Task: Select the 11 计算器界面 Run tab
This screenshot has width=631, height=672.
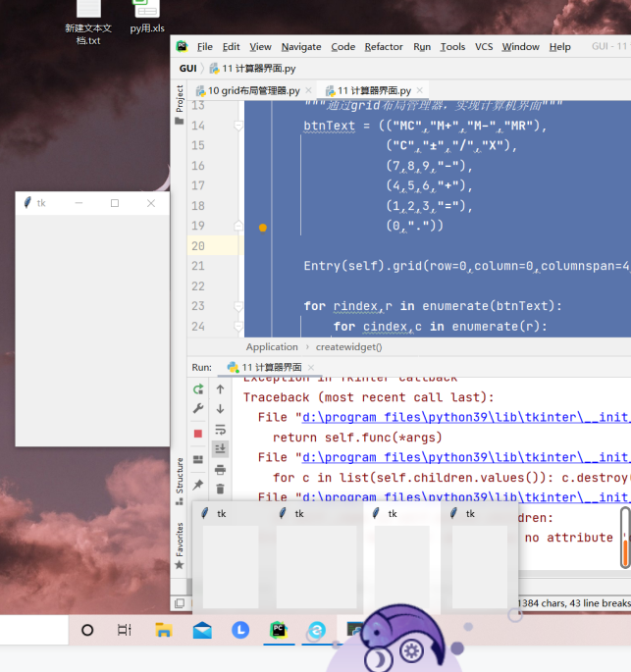Action: [271, 367]
